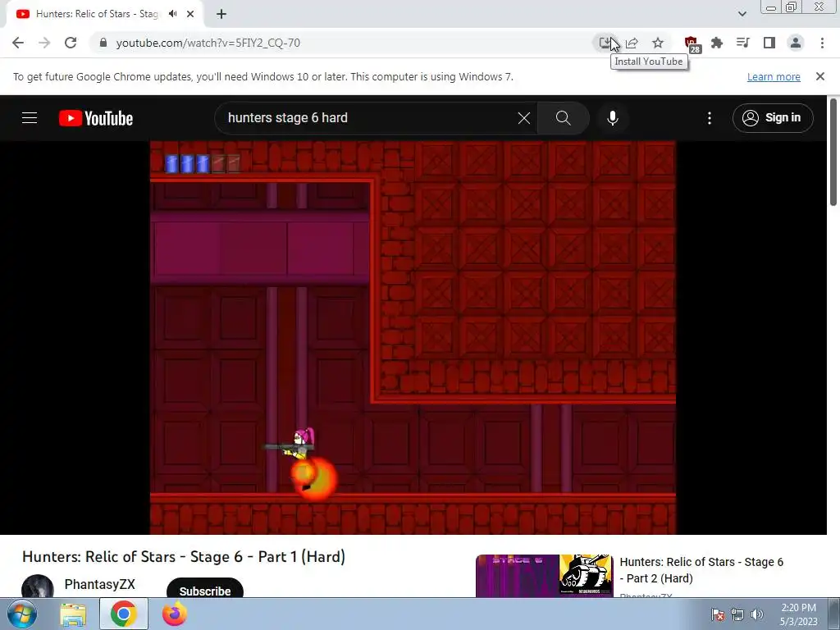Open the PhantasyZX channel avatar
840x630 pixels.
pos(38,586)
